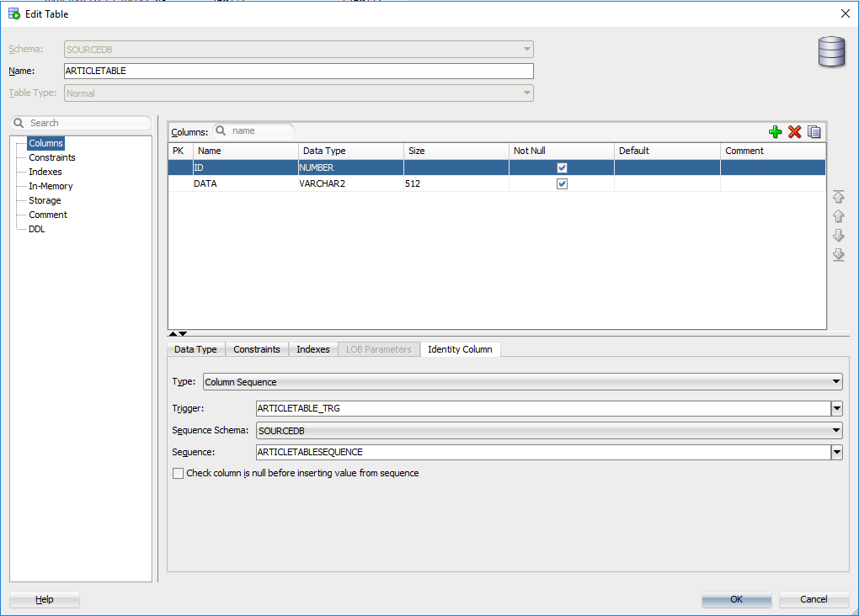Viewport: 859px width, 616px height.
Task: Click the table Name input field
Action: pyautogui.click(x=298, y=72)
